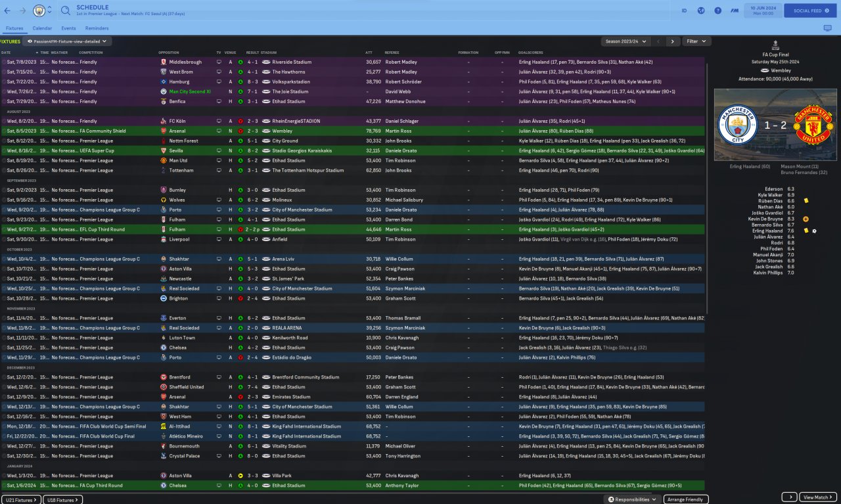Expand the club switcher up-down arrows
This screenshot has width=841, height=504.
pyautogui.click(x=50, y=11)
